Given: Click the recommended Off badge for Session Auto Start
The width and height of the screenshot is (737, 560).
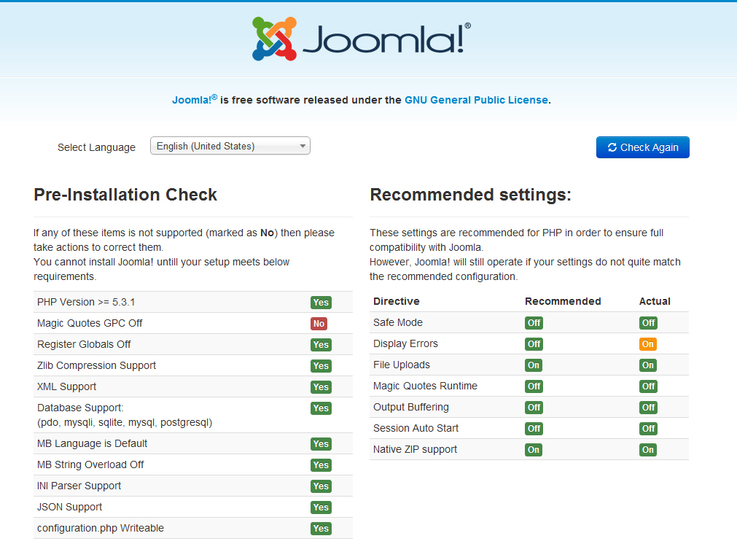Looking at the screenshot, I should 534,429.
